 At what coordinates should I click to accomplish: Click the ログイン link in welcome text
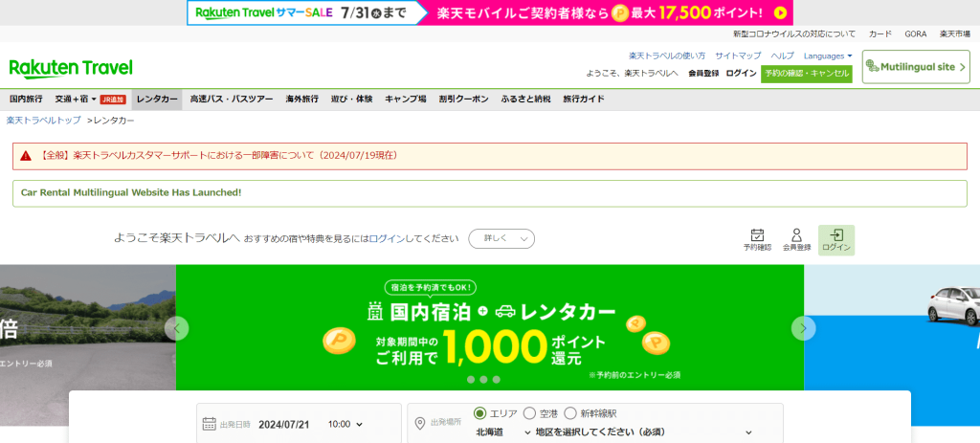tap(387, 238)
